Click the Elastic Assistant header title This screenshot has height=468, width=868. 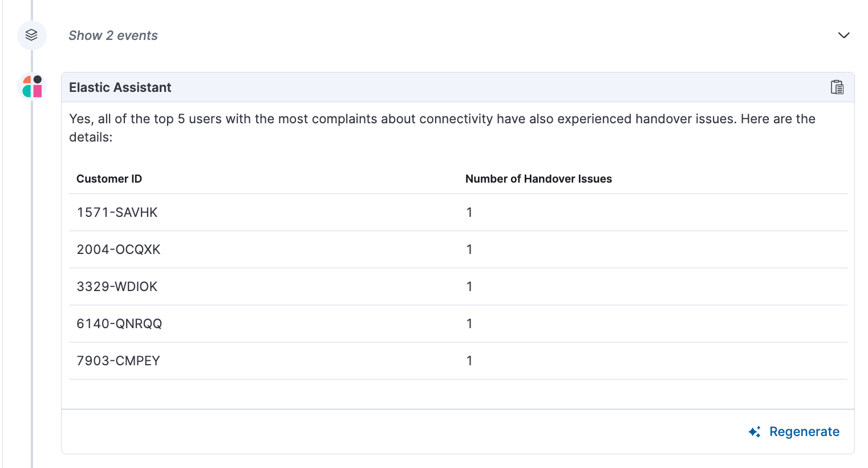click(x=120, y=87)
